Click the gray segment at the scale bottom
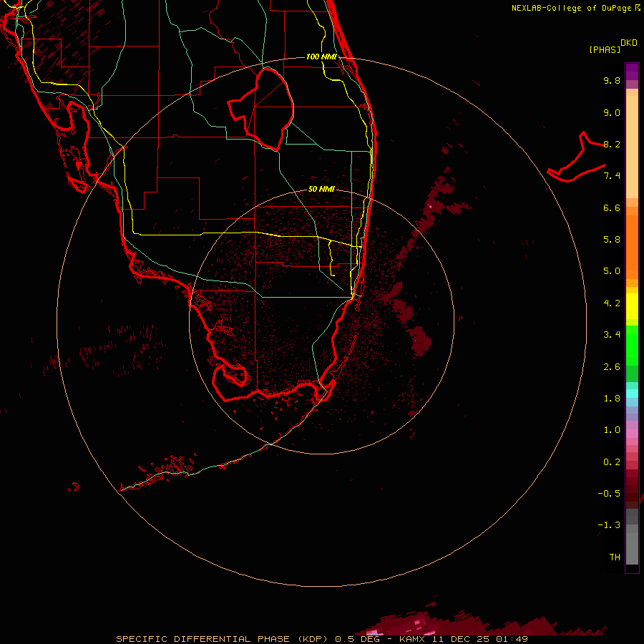Viewport: 644px width, 644px height. pos(632,548)
